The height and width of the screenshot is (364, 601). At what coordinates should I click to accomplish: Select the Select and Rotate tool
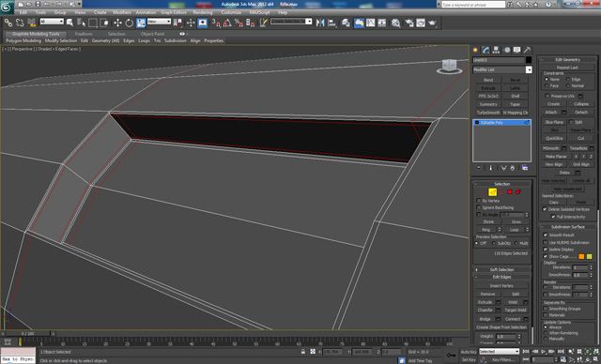tap(130, 23)
